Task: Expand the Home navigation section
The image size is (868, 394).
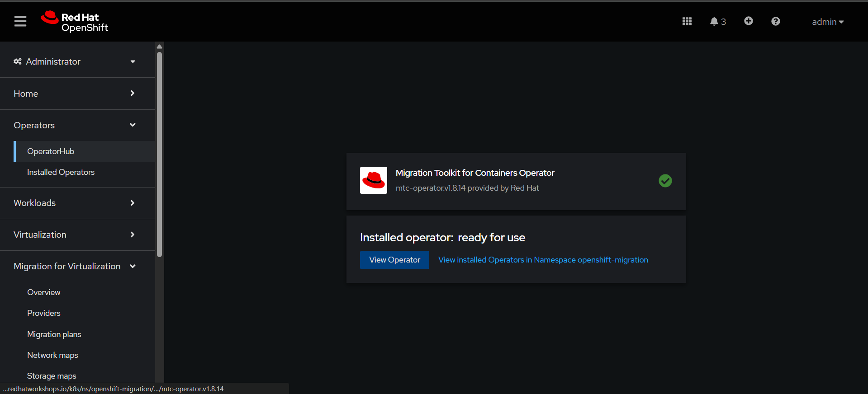Action: (75, 94)
